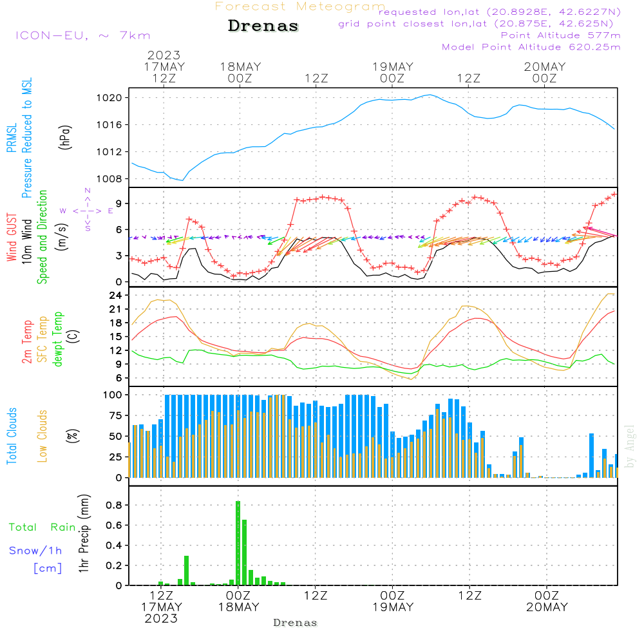
Task: Click the tallest rain bar at 18MAY 00Z
Action: (238, 543)
